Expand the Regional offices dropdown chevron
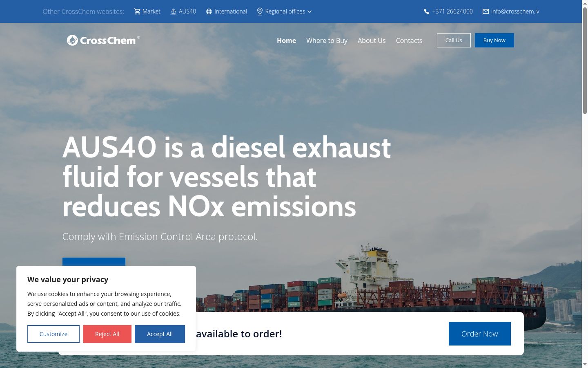Image resolution: width=588 pixels, height=368 pixels. pos(310,11)
